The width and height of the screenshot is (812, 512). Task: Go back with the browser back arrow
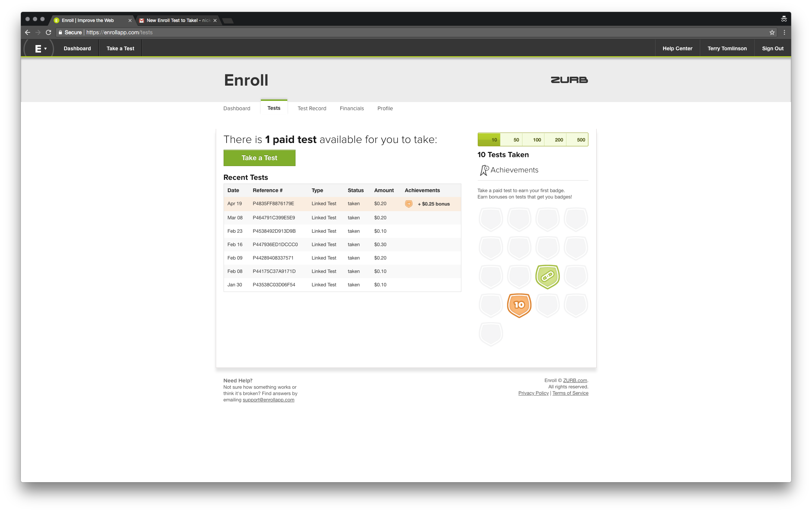point(27,32)
